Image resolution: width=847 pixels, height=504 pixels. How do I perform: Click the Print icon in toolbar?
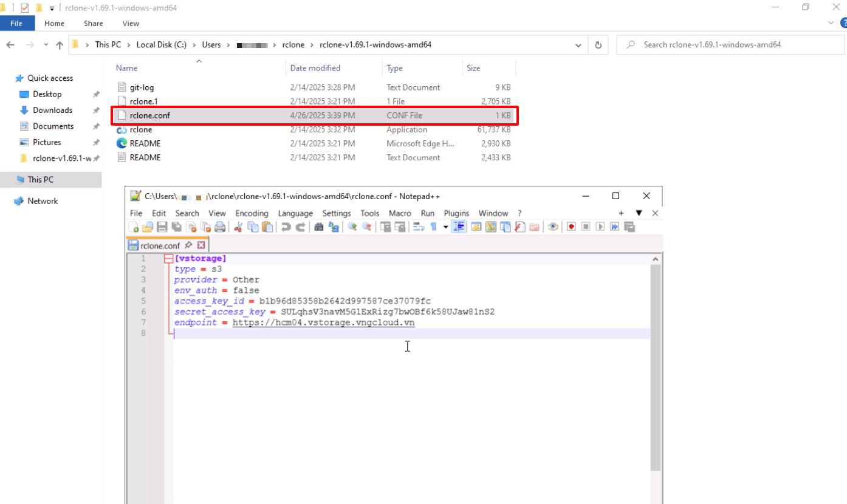click(220, 227)
